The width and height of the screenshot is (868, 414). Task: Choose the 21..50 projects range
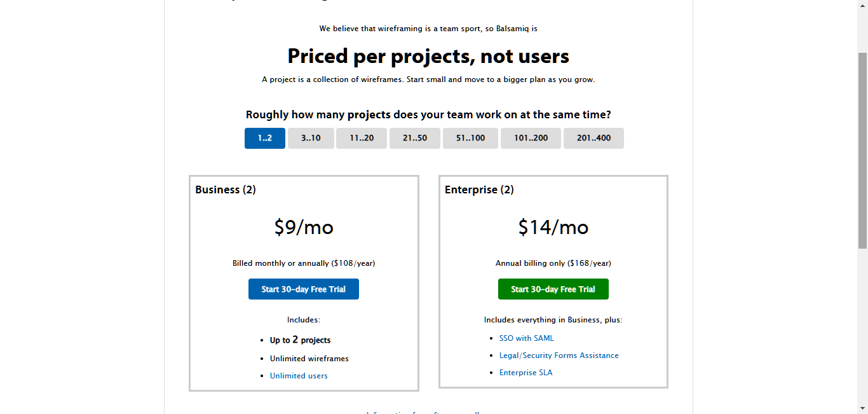point(415,139)
